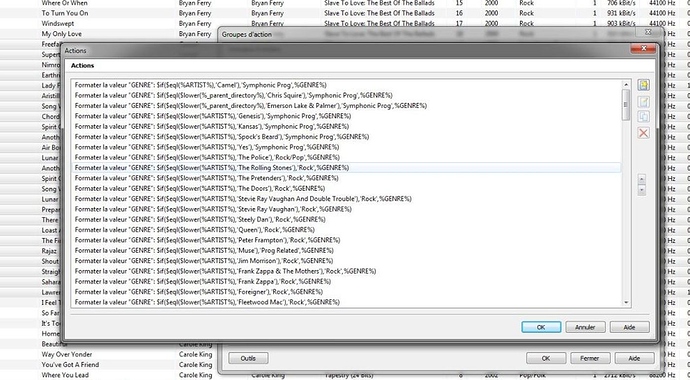Move selected action down with arrow button
Viewport: 690px width, 380px height.
pos(642,190)
